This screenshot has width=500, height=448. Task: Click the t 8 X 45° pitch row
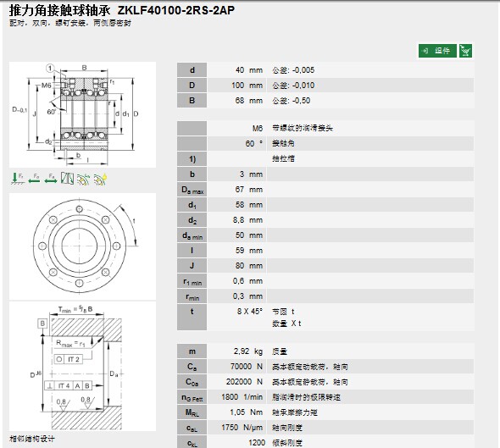pos(325,318)
